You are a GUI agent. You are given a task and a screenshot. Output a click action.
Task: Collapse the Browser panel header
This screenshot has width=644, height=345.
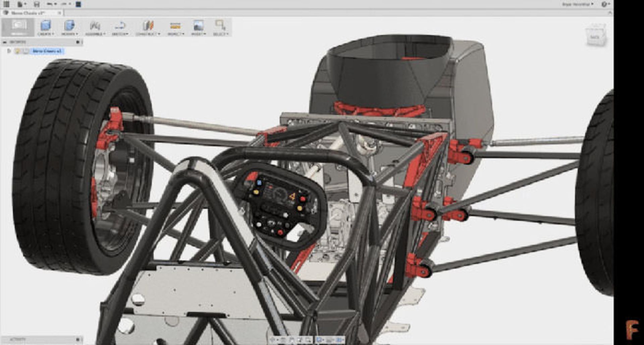tap(4, 42)
